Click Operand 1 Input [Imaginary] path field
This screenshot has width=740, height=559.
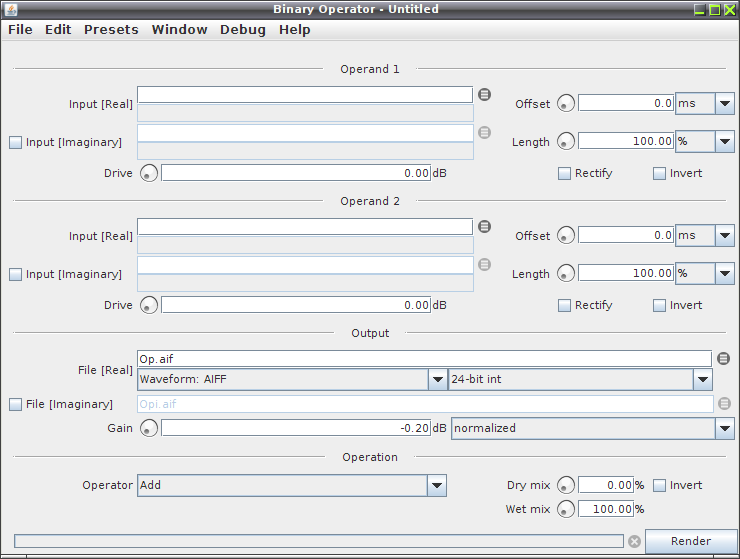(x=305, y=133)
